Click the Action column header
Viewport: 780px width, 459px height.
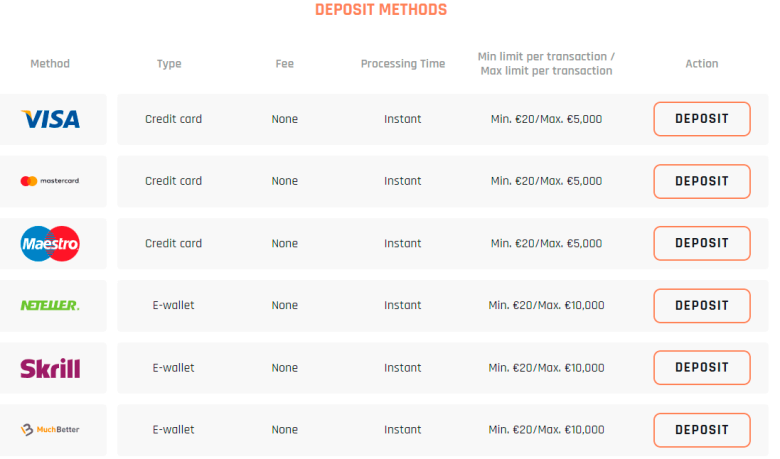click(x=701, y=63)
